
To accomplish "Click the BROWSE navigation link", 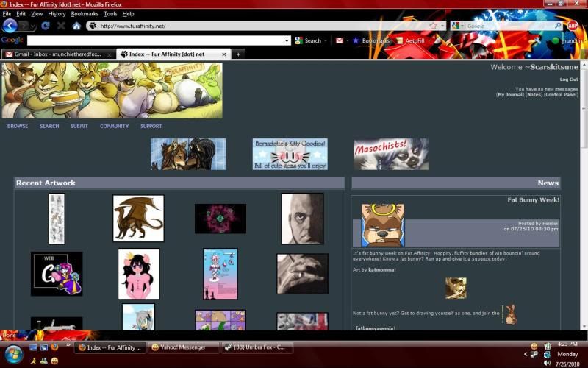I will [18, 126].
